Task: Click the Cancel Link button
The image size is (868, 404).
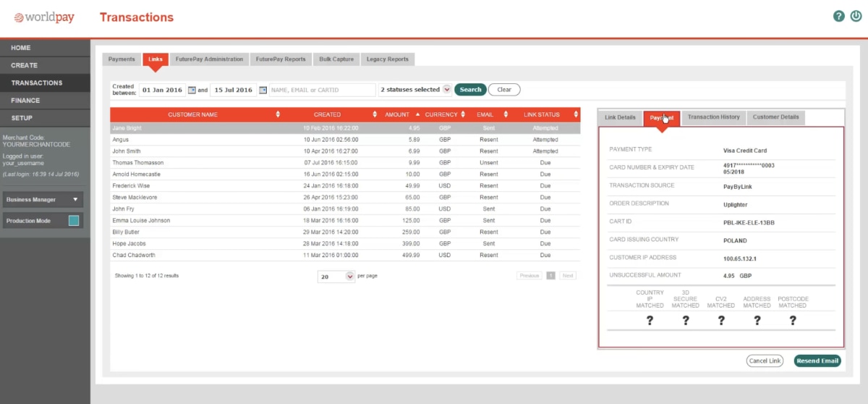Action: tap(765, 361)
